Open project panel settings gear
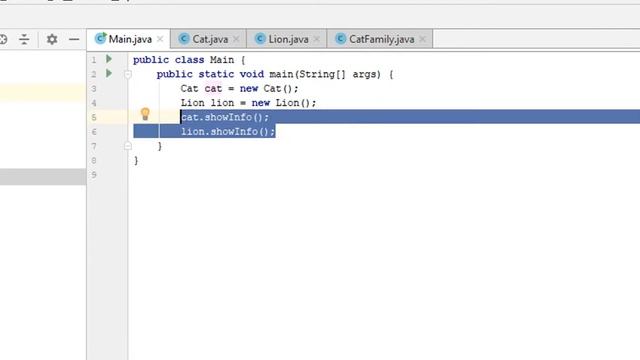This screenshot has width=640, height=360. pos(52,39)
